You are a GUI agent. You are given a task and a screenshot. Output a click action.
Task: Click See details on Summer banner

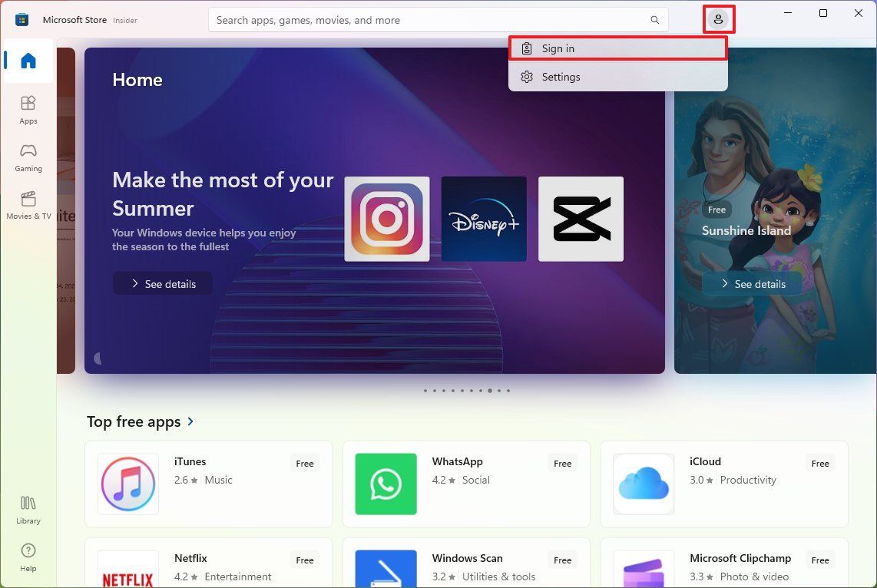point(163,283)
